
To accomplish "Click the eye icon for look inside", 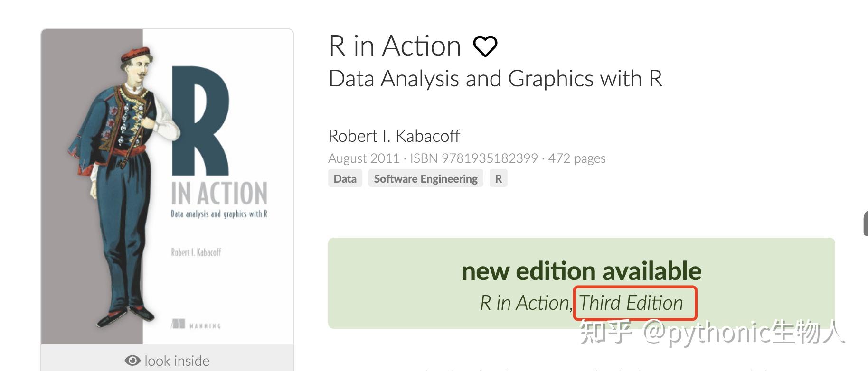I will click(132, 361).
